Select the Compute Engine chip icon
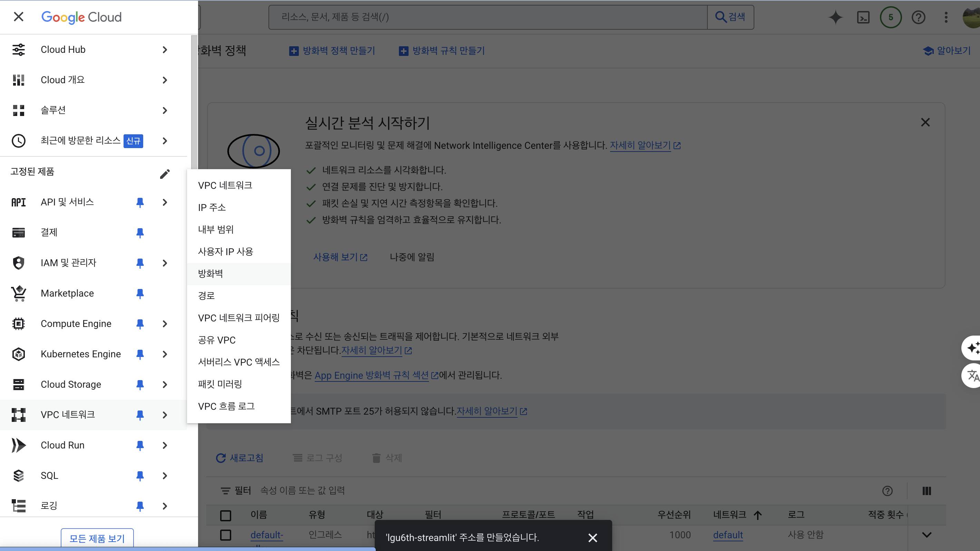Image resolution: width=980 pixels, height=551 pixels. click(18, 324)
